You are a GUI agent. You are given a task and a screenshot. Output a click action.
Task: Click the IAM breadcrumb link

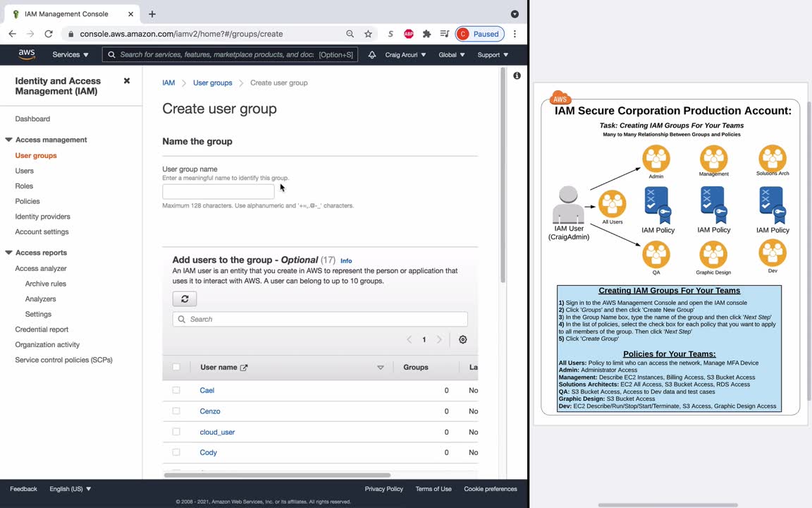click(x=168, y=83)
